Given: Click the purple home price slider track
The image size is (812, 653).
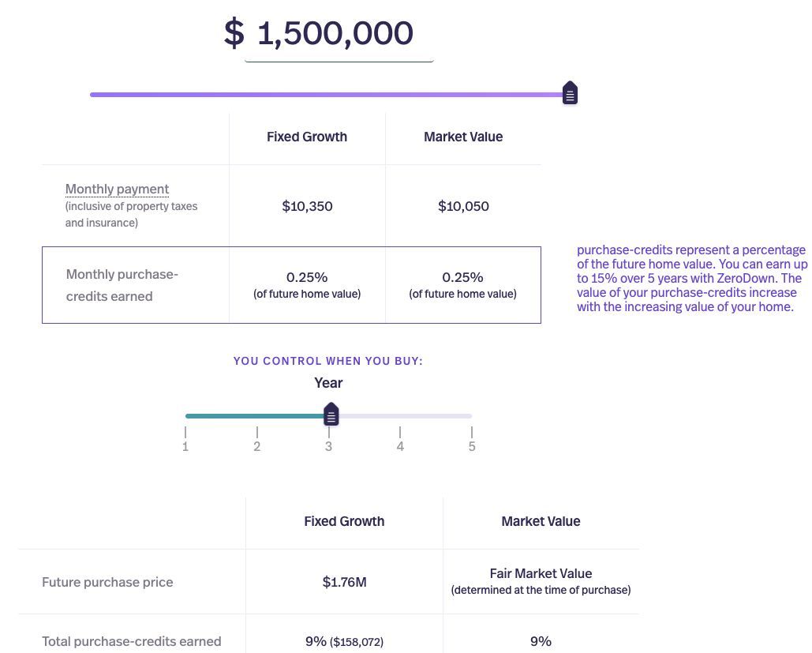Looking at the screenshot, I should [x=316, y=95].
